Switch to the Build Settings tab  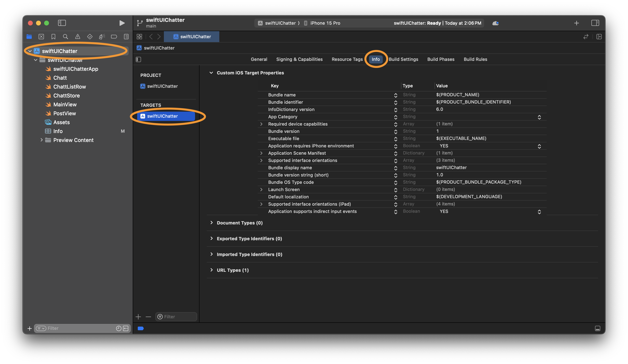(403, 59)
